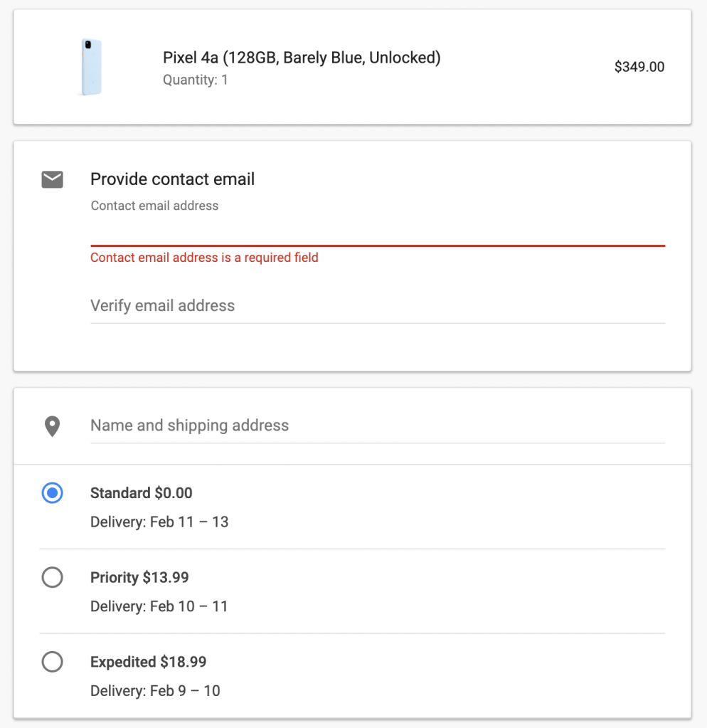Choose the Expedited shipping radio button
Image resolution: width=707 pixels, height=728 pixels.
click(52, 662)
